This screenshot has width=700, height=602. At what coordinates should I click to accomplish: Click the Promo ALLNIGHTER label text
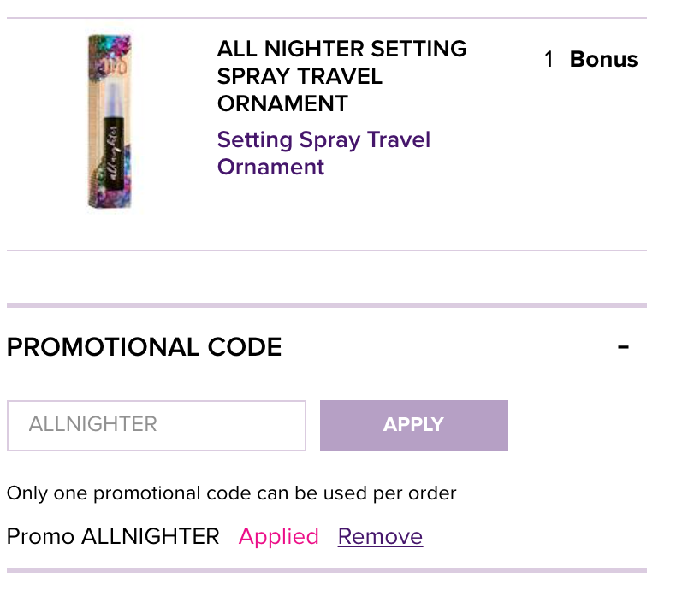click(113, 536)
